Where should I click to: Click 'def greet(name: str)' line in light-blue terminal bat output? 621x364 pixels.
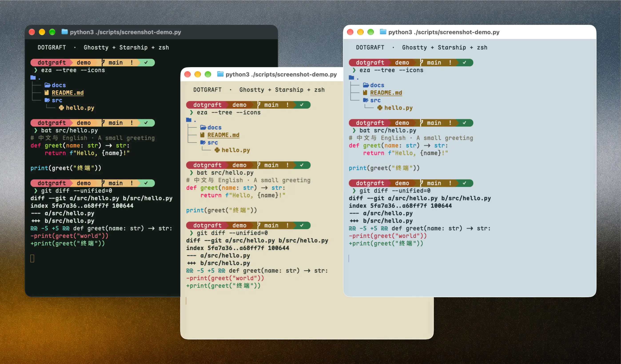click(x=398, y=146)
